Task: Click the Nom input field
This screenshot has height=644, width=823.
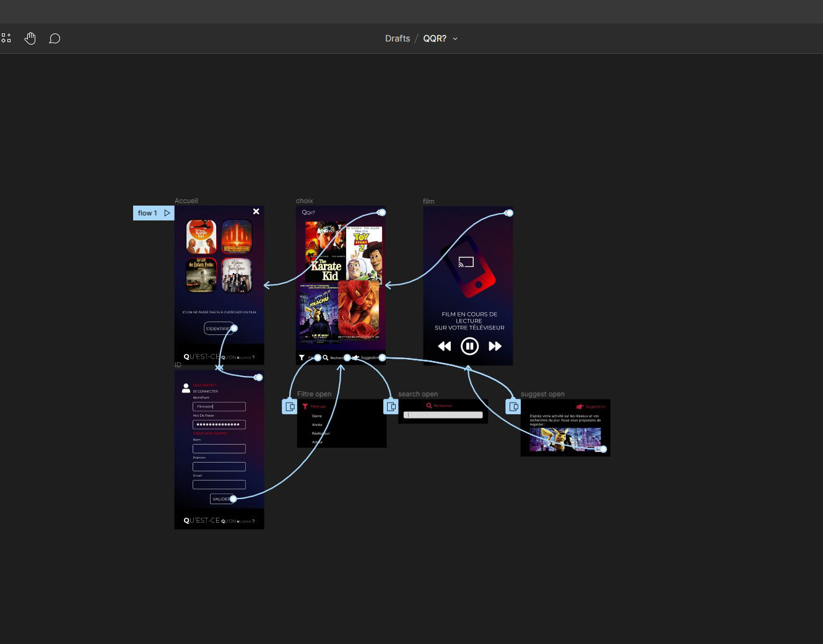Action: pos(219,449)
